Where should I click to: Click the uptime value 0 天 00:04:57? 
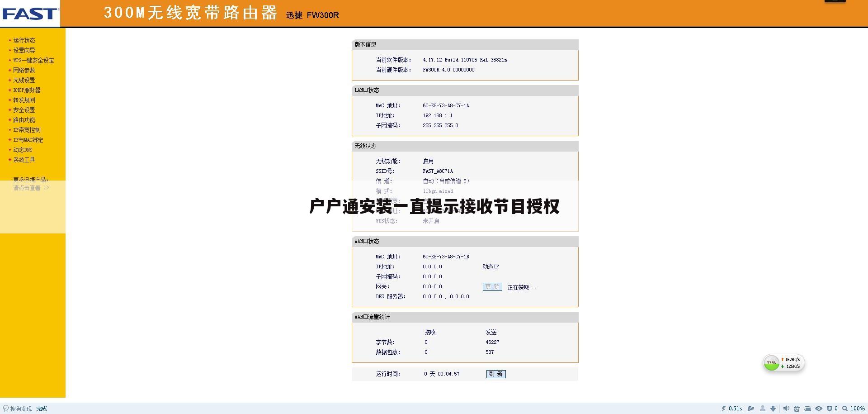click(442, 374)
